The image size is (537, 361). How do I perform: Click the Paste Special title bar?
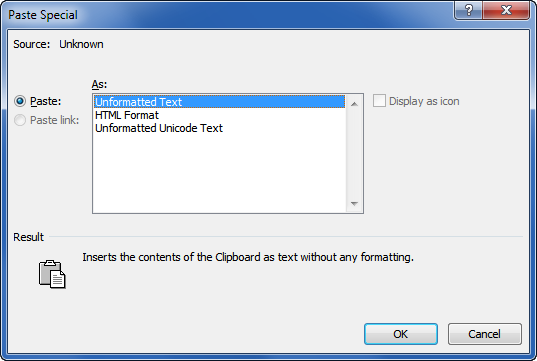coord(226,15)
